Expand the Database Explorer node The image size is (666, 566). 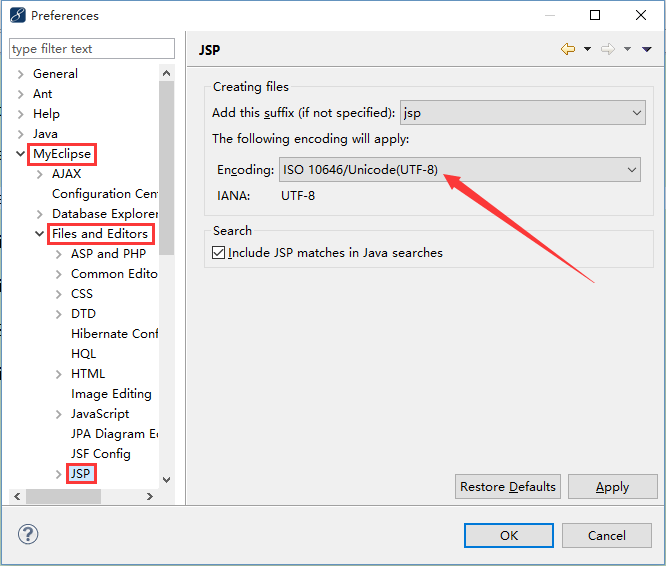(x=40, y=214)
